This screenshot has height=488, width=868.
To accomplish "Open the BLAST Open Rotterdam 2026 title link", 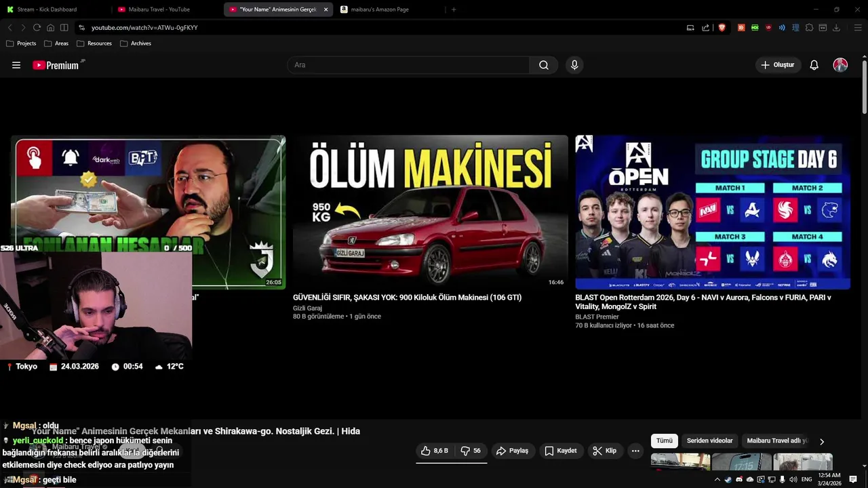I will click(703, 302).
